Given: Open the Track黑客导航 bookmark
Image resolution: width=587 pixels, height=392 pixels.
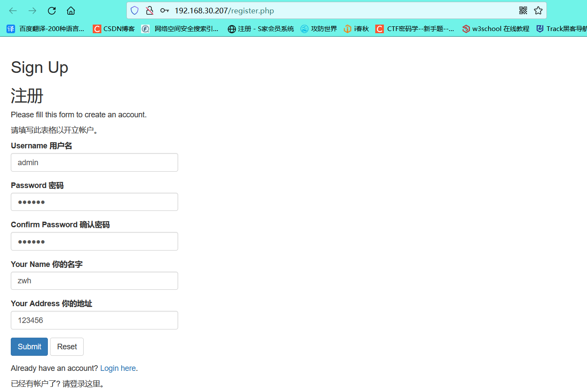Looking at the screenshot, I should 561,29.
